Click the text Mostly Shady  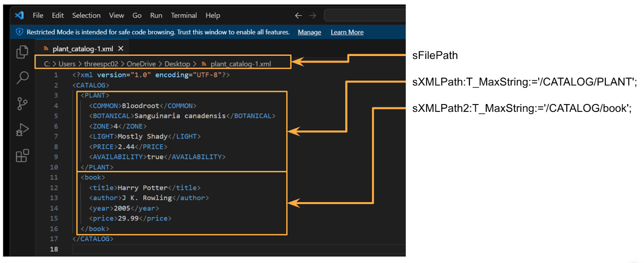(x=142, y=136)
